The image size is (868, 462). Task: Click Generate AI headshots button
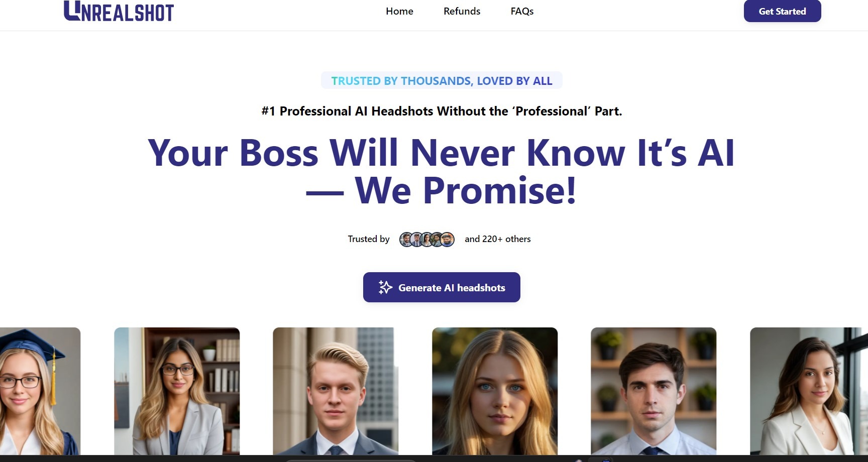tap(442, 287)
